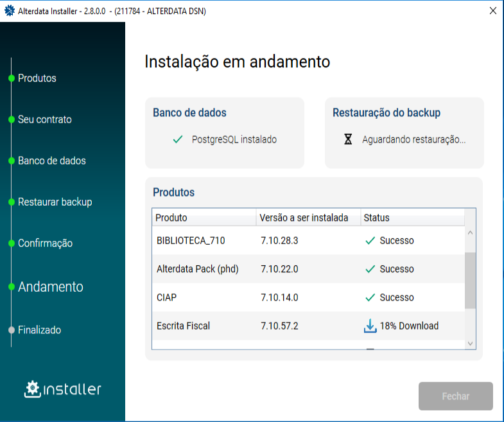Click version 7.10.14.0 cell
The image size is (504, 422).
point(279,297)
